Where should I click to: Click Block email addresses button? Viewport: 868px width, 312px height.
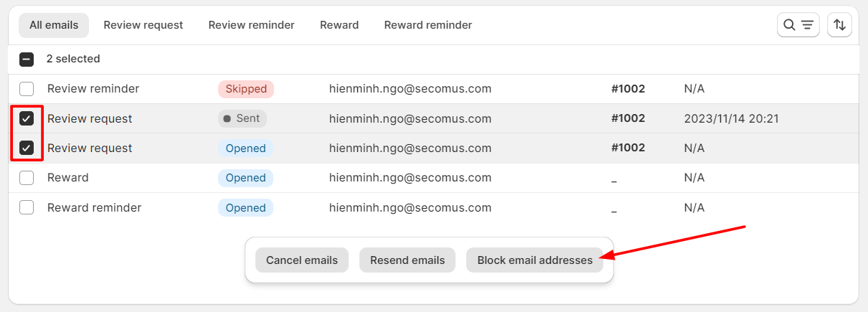(x=535, y=260)
